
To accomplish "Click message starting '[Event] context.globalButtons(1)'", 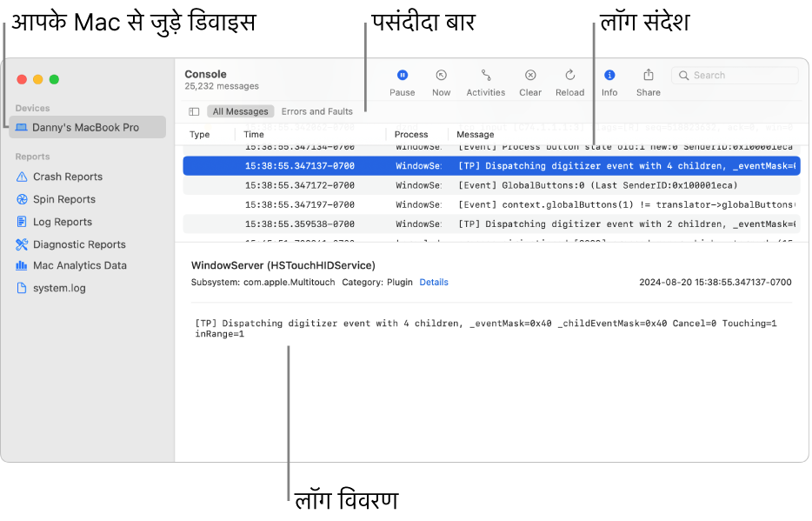I will pyautogui.click(x=627, y=204).
